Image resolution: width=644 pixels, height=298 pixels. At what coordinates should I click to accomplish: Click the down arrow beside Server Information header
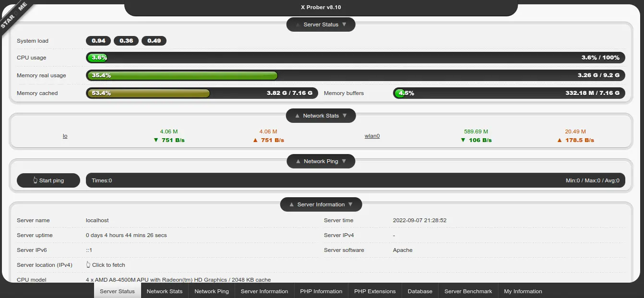coord(350,204)
